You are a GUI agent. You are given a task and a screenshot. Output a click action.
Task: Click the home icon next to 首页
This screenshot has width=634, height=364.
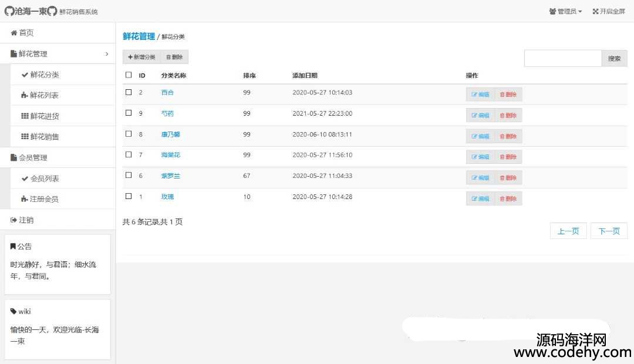[x=14, y=33]
